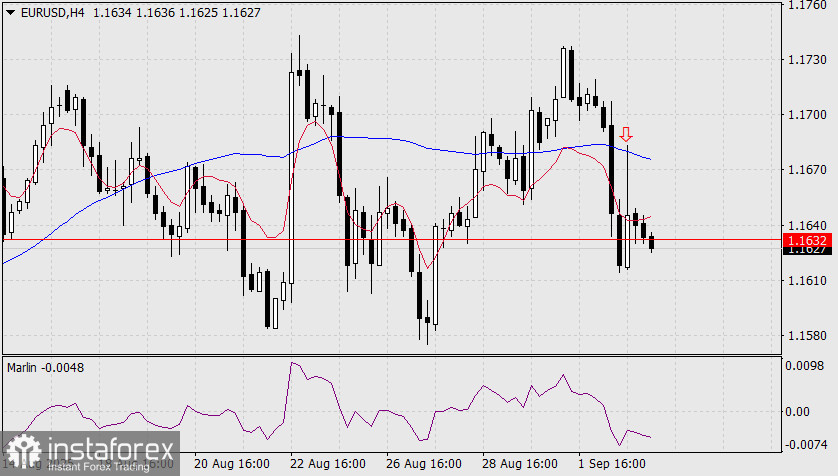Click the 1.1580 price axis label
Screen dimensions: 838x476
coord(808,335)
